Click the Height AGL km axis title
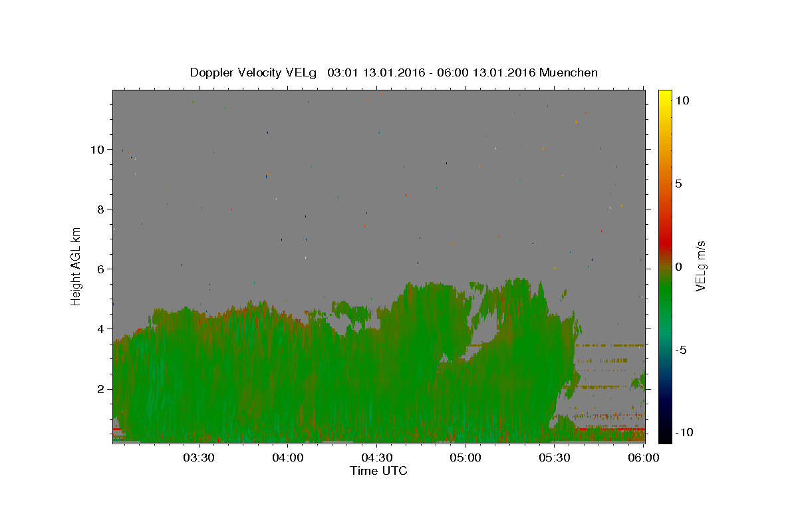The height and width of the screenshot is (532, 798). pyautogui.click(x=76, y=266)
